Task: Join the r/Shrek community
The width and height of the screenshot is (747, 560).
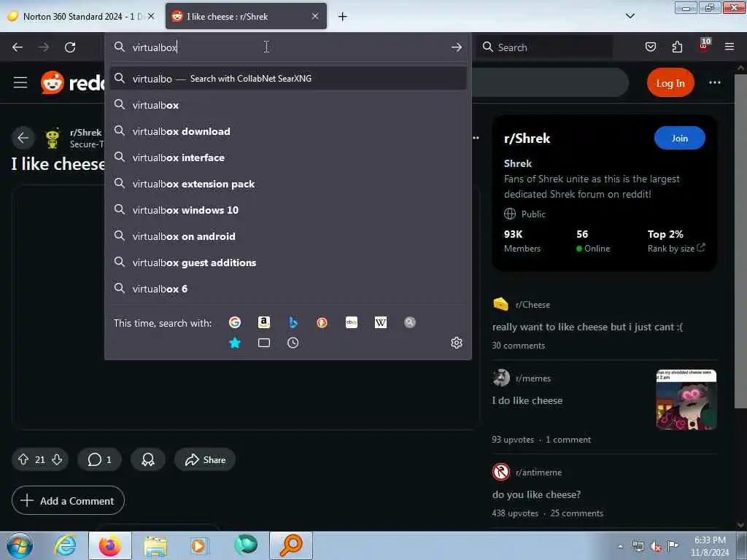Action: [x=679, y=138]
